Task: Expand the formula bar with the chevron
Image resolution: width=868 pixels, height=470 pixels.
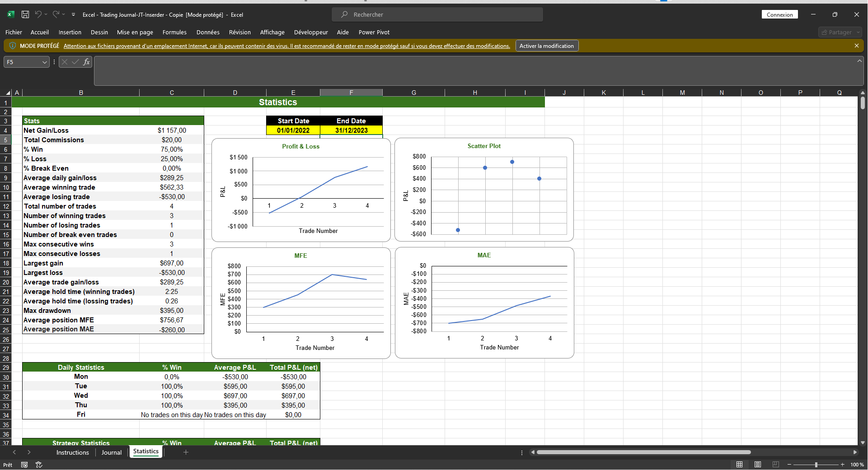Action: pos(859,61)
